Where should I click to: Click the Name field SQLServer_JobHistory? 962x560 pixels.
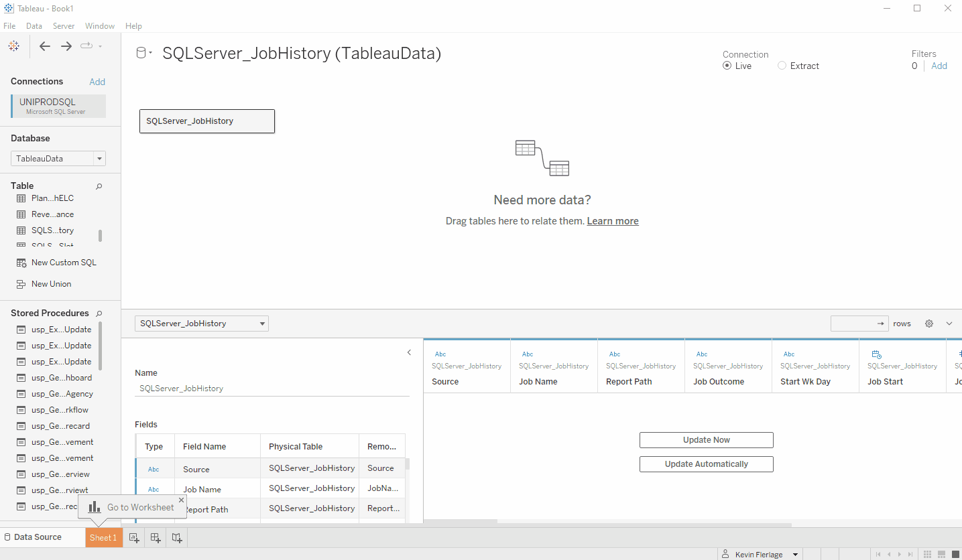272,389
